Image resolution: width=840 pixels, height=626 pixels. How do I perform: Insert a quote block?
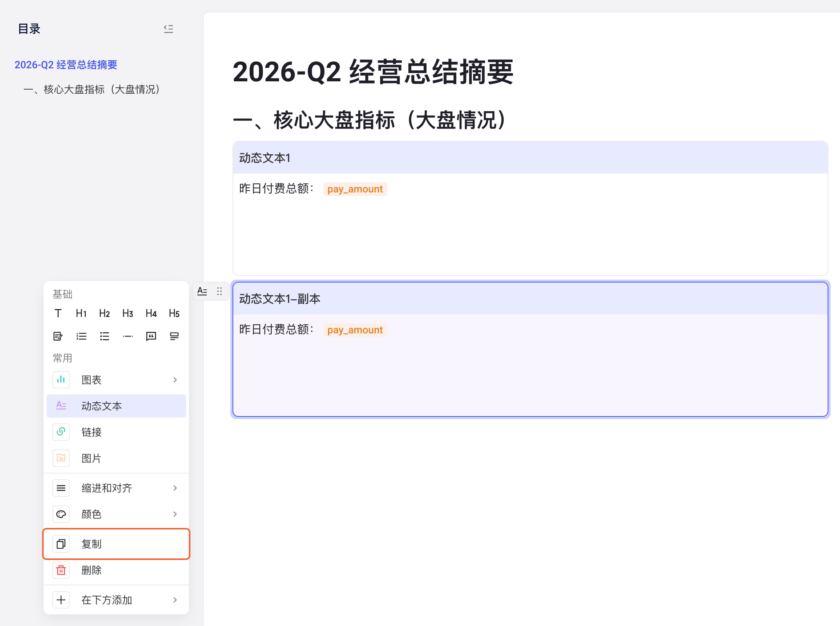[151, 336]
